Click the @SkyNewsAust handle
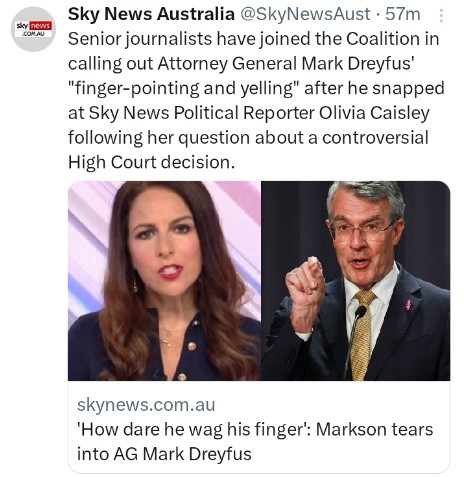464x477 pixels. pyautogui.click(x=305, y=14)
